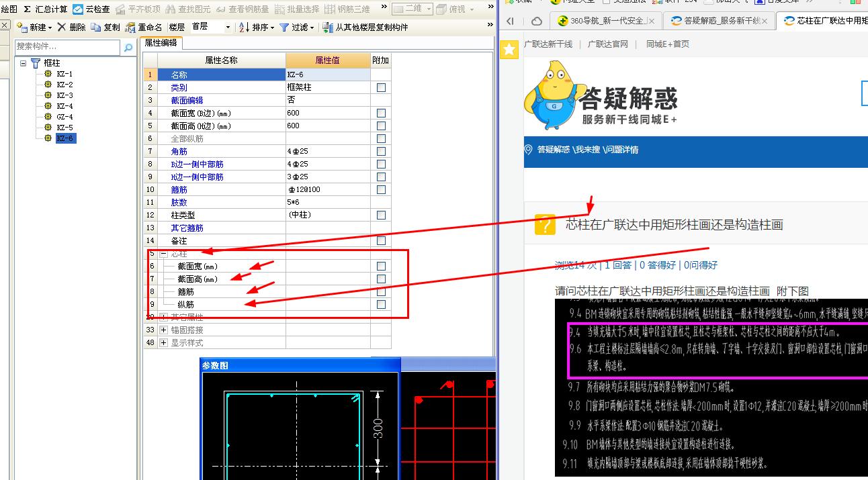Click 肢数 value cell 5*6
The height and width of the screenshot is (480, 868).
pos(328,202)
